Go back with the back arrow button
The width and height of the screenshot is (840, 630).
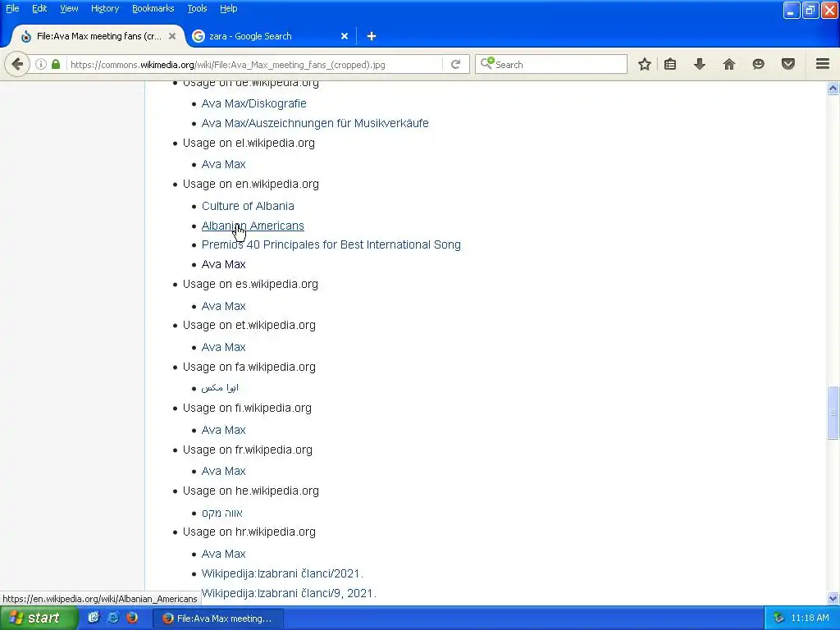(17, 64)
